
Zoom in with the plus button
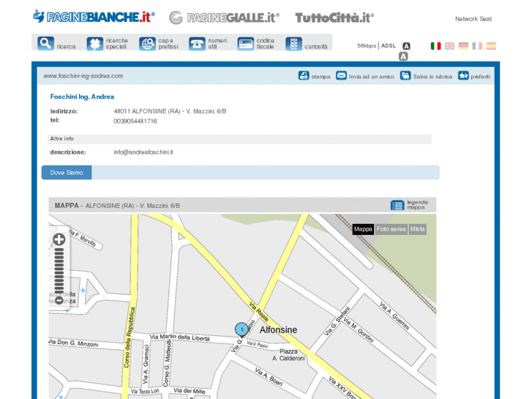tap(59, 239)
